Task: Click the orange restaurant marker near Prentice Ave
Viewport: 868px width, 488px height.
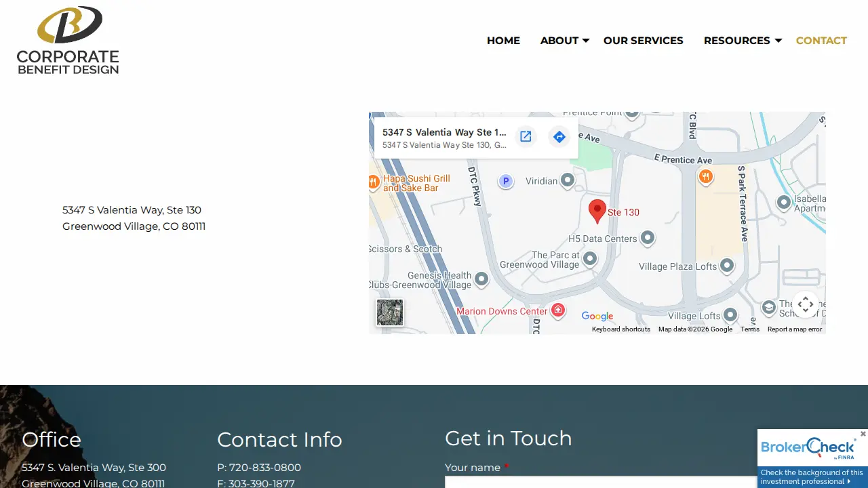Action: pyautogui.click(x=706, y=177)
